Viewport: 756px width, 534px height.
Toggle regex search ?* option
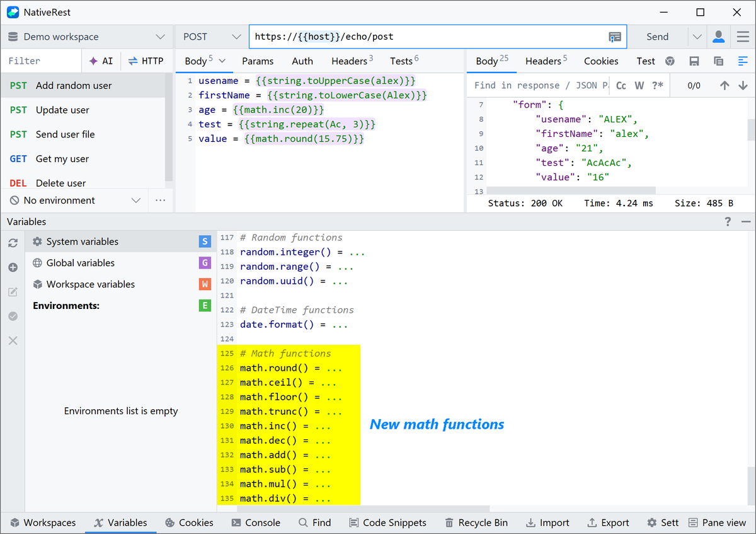tap(657, 86)
